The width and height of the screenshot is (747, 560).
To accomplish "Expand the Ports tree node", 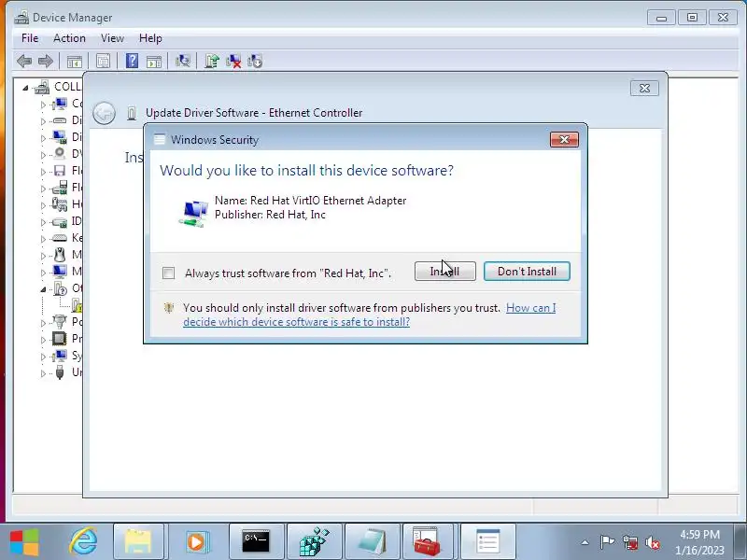I will click(43, 323).
